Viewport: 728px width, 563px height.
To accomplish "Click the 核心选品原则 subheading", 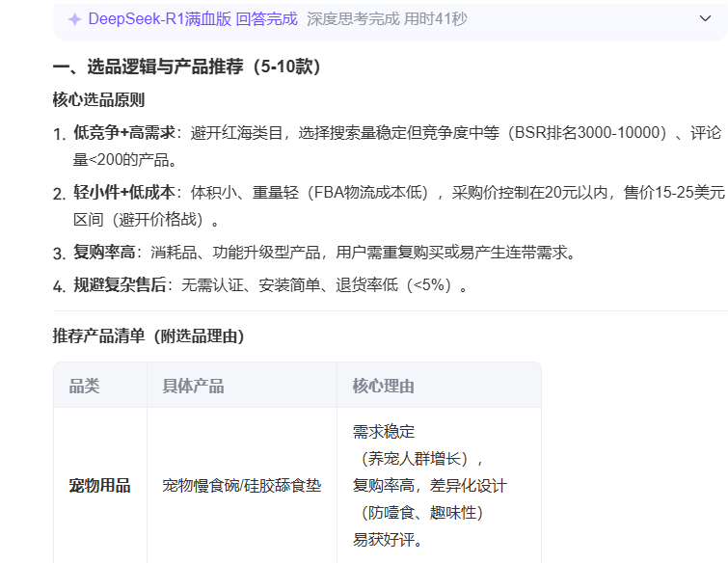I will click(x=98, y=100).
